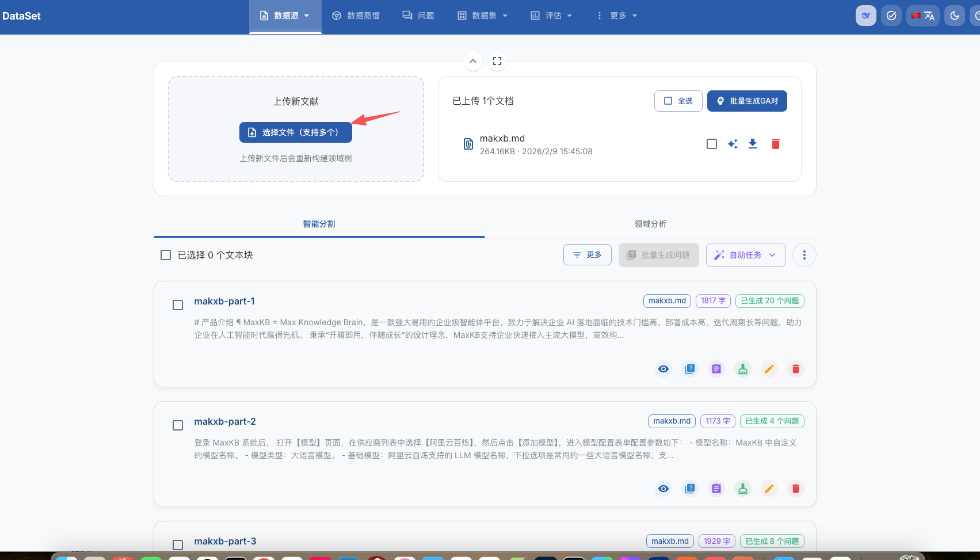Screen dimensions: 980x560
Task: Download the makxb.md file
Action: point(753,144)
